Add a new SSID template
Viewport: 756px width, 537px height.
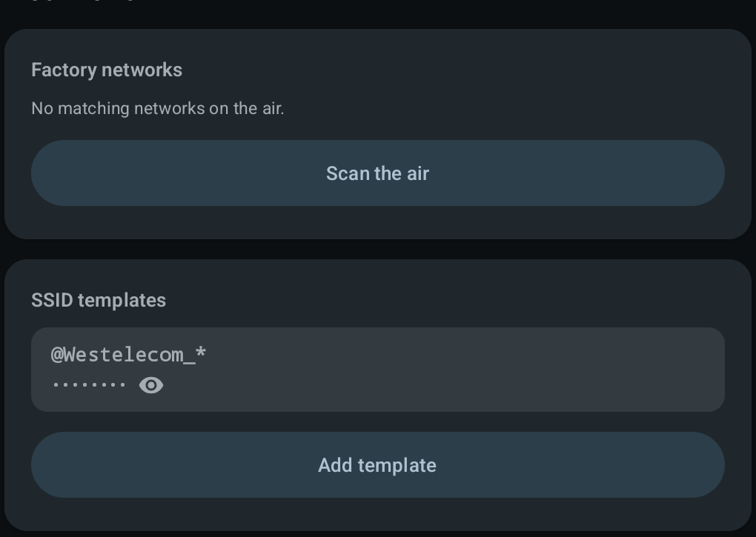[x=377, y=464]
